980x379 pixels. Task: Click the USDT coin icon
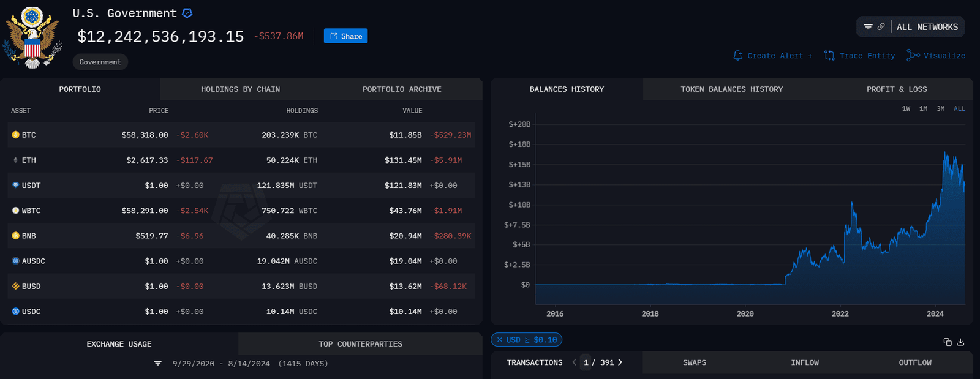[16, 185]
